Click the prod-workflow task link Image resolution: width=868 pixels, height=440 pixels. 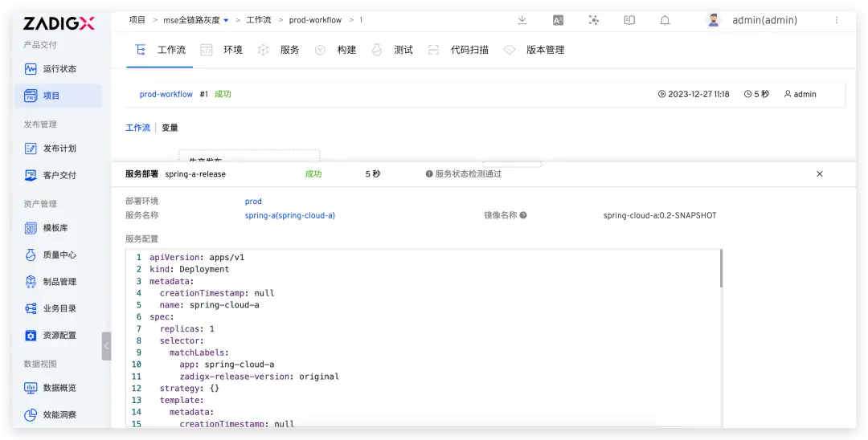pos(166,95)
